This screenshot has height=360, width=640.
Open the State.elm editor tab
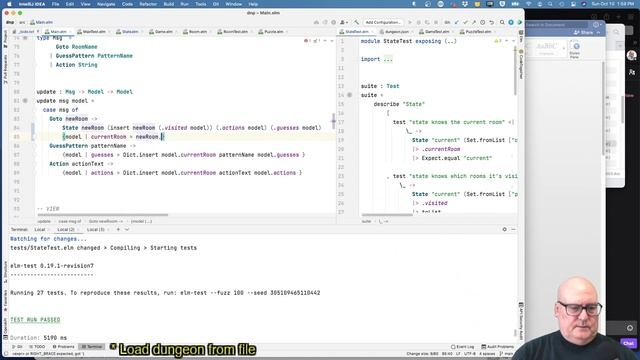click(129, 31)
